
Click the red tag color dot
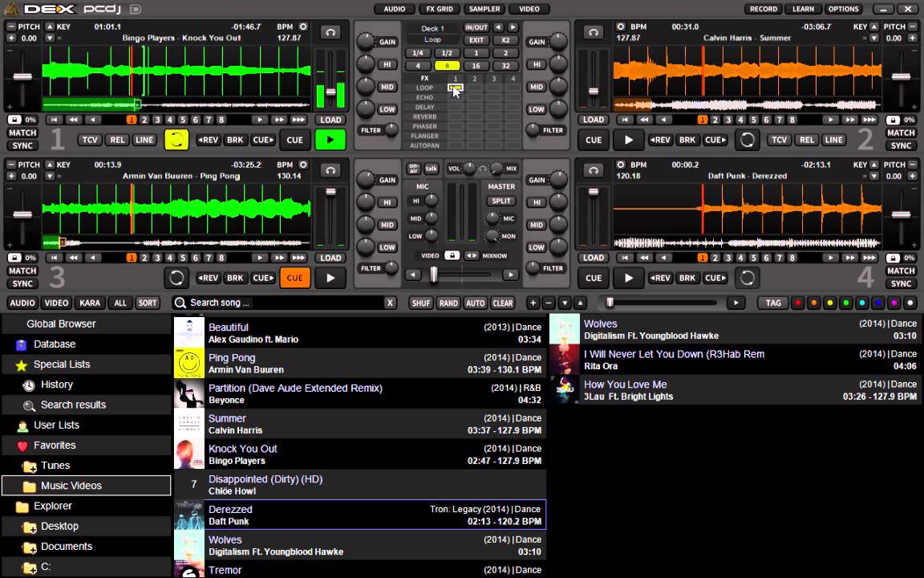coord(797,303)
